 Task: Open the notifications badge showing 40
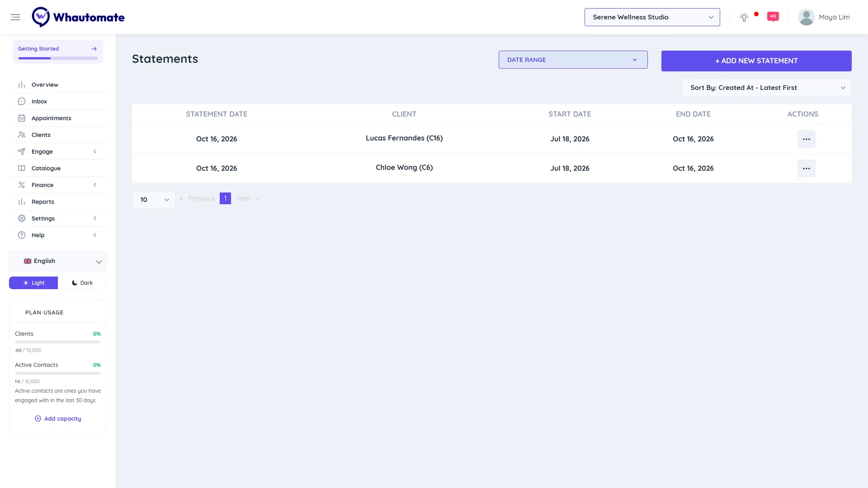point(773,16)
